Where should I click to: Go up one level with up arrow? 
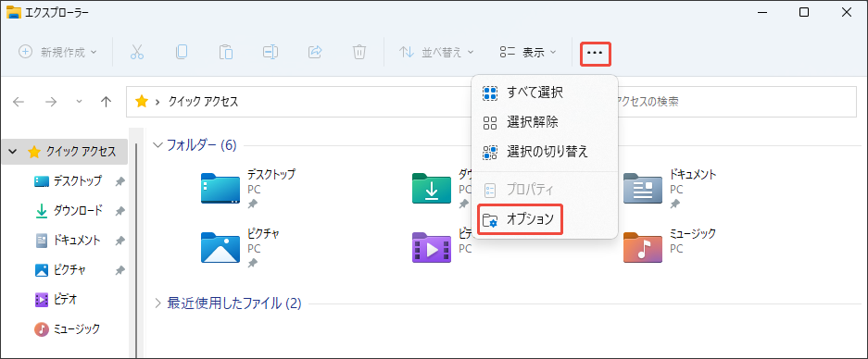pyautogui.click(x=107, y=102)
